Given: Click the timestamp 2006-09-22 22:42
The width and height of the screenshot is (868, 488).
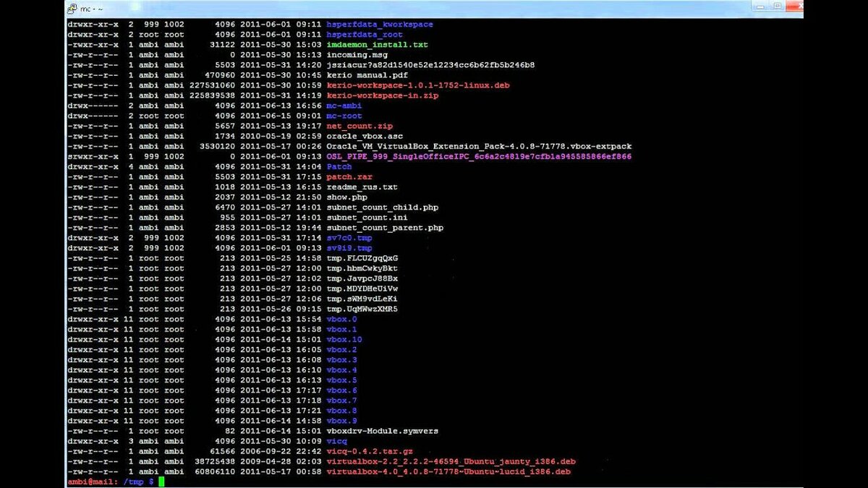Looking at the screenshot, I should tap(281, 451).
